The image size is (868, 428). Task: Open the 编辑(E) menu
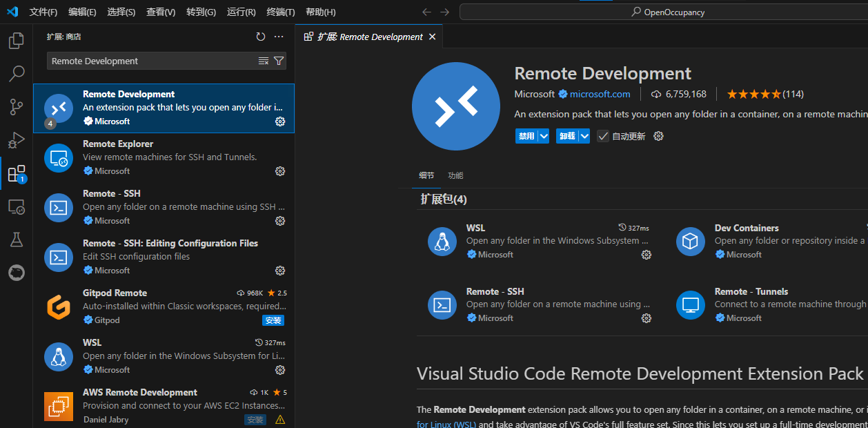pos(82,12)
